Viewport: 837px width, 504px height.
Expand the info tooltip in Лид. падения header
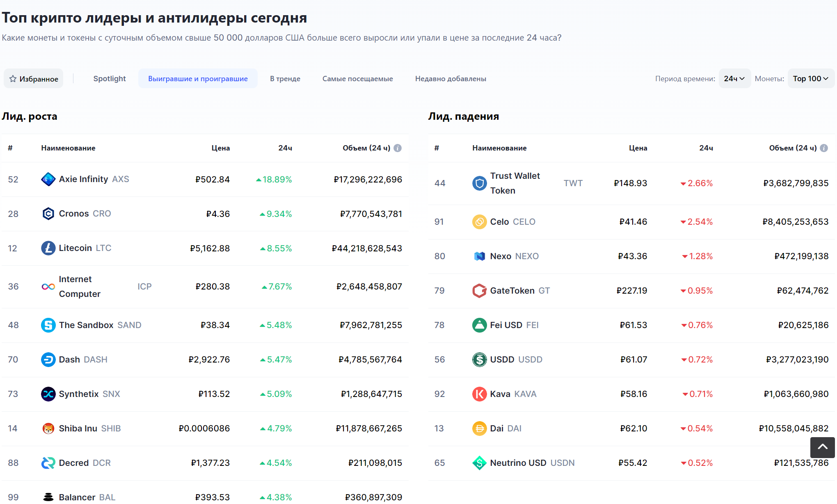point(825,148)
